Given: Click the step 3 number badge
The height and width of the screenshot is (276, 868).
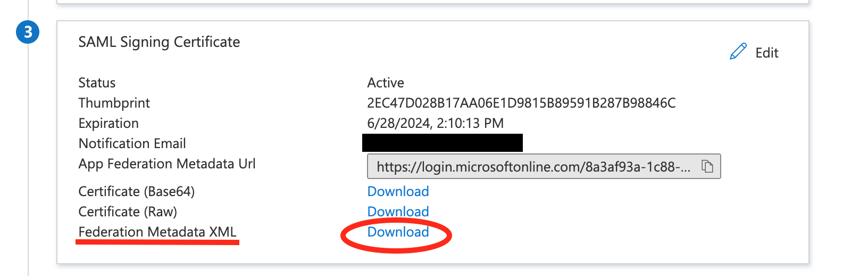Looking at the screenshot, I should 28,33.
